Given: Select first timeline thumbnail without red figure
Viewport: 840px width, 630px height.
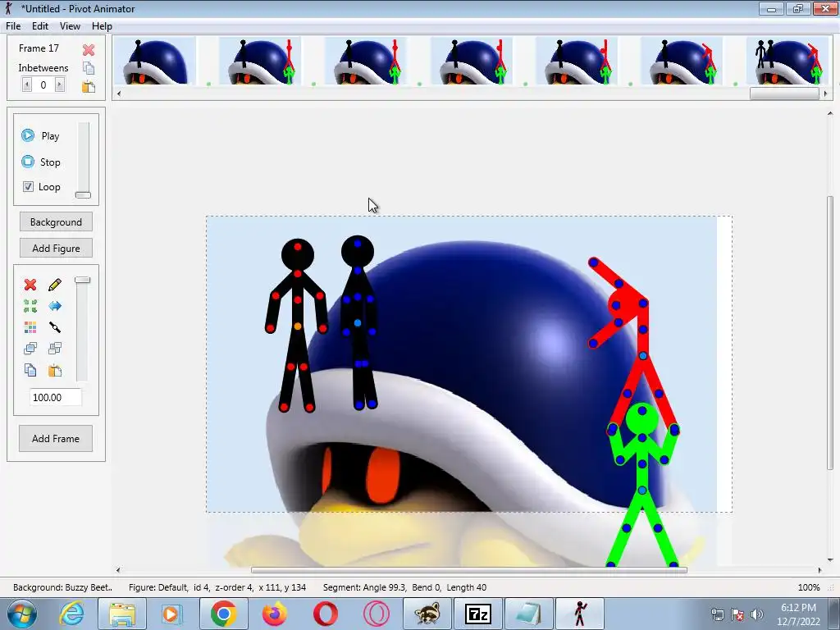Looking at the screenshot, I should tap(154, 61).
